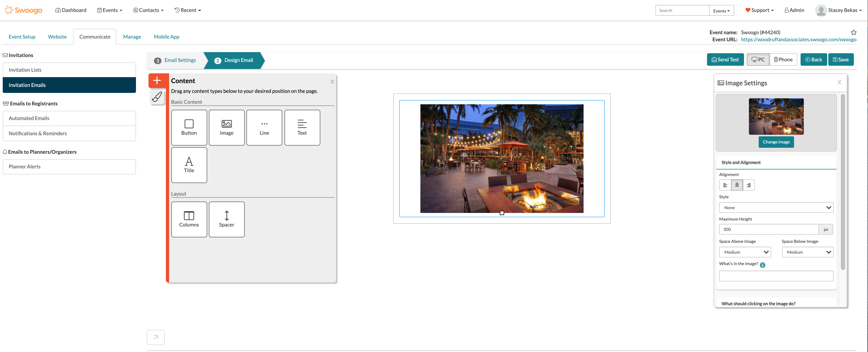Open the event URL link
The image size is (868, 352).
tap(799, 39)
